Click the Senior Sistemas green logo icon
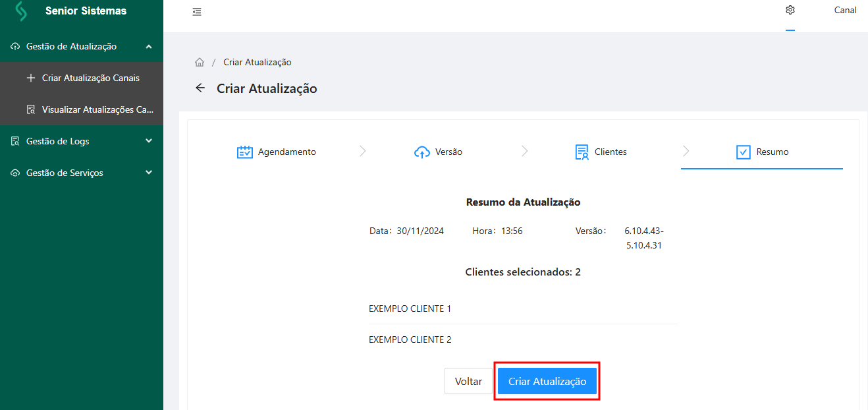This screenshot has height=410, width=868. 21,11
